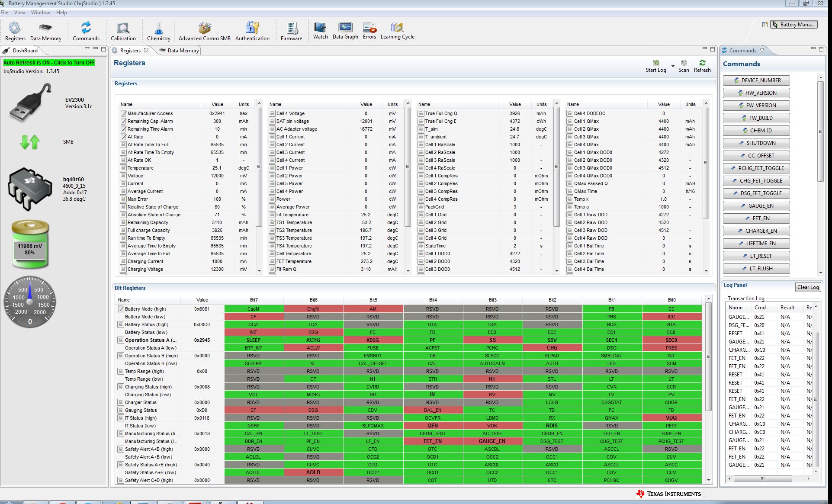Close the Registers tab
832x504 pixels.
click(146, 50)
